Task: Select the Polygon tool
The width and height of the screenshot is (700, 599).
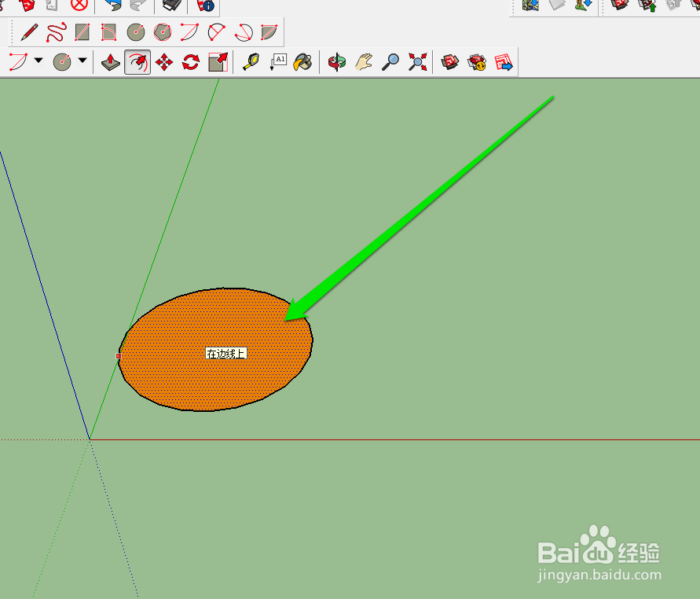Action: (163, 32)
